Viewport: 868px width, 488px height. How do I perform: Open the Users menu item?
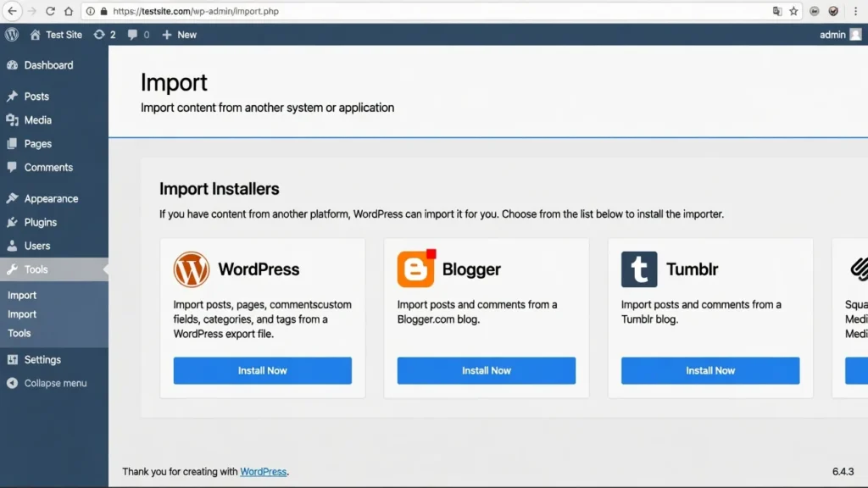pyautogui.click(x=54, y=246)
